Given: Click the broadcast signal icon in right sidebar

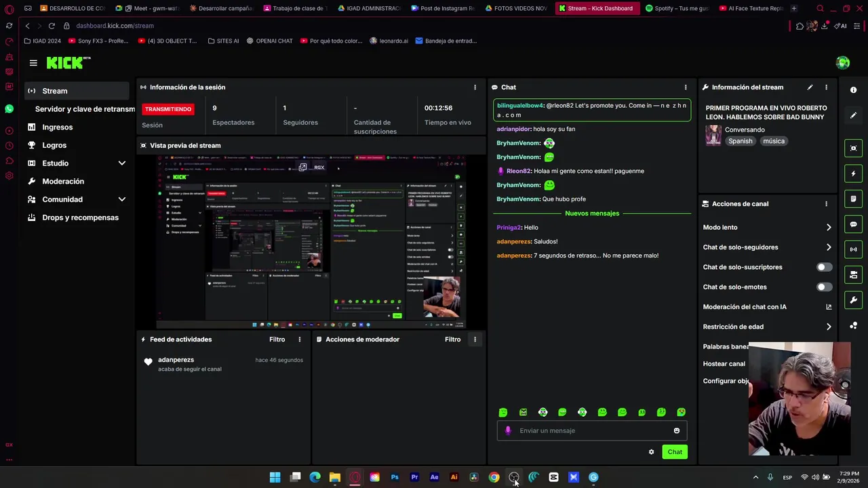Looking at the screenshot, I should tap(853, 249).
